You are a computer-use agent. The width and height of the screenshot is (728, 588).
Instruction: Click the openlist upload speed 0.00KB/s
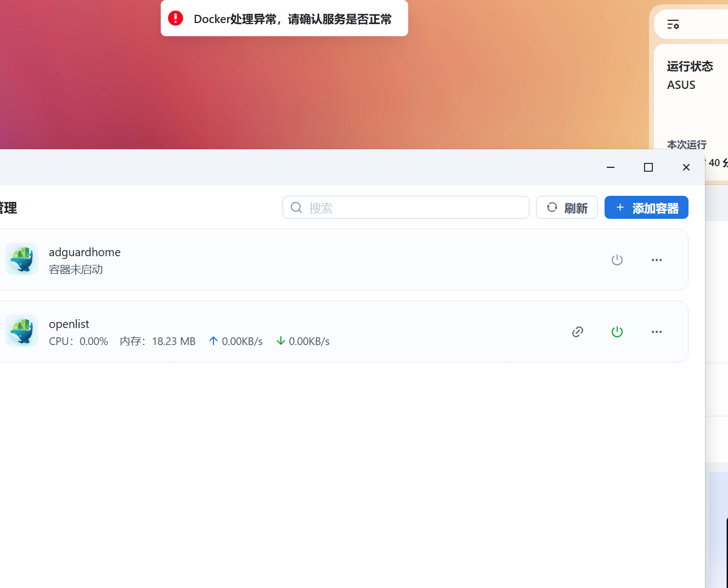[x=236, y=341]
